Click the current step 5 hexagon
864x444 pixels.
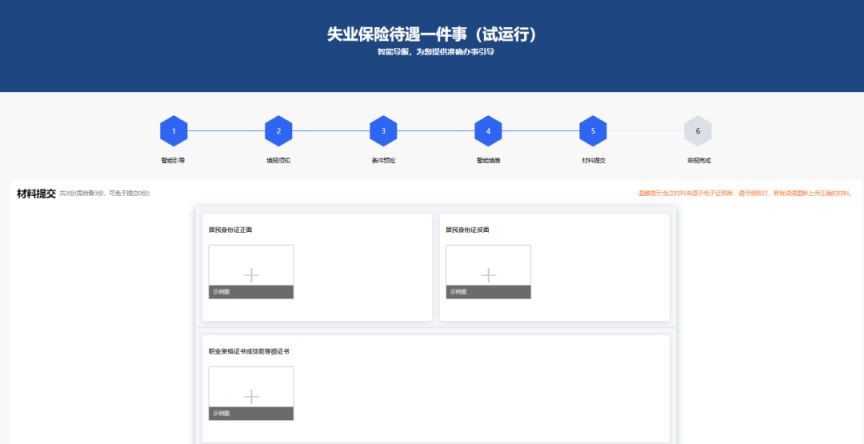tap(593, 131)
